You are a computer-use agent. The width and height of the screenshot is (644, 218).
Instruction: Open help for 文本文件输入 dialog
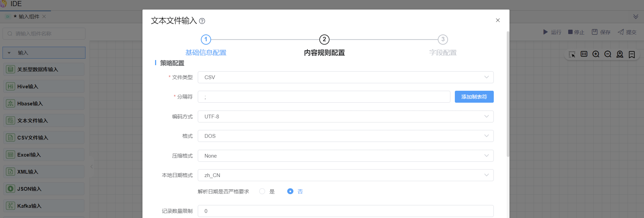pyautogui.click(x=202, y=21)
